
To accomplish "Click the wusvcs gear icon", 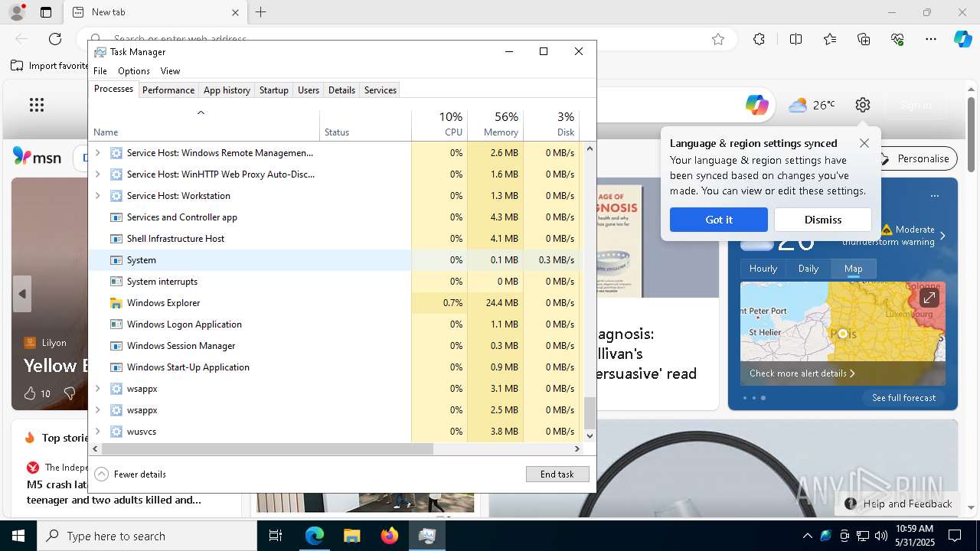I will coord(116,432).
